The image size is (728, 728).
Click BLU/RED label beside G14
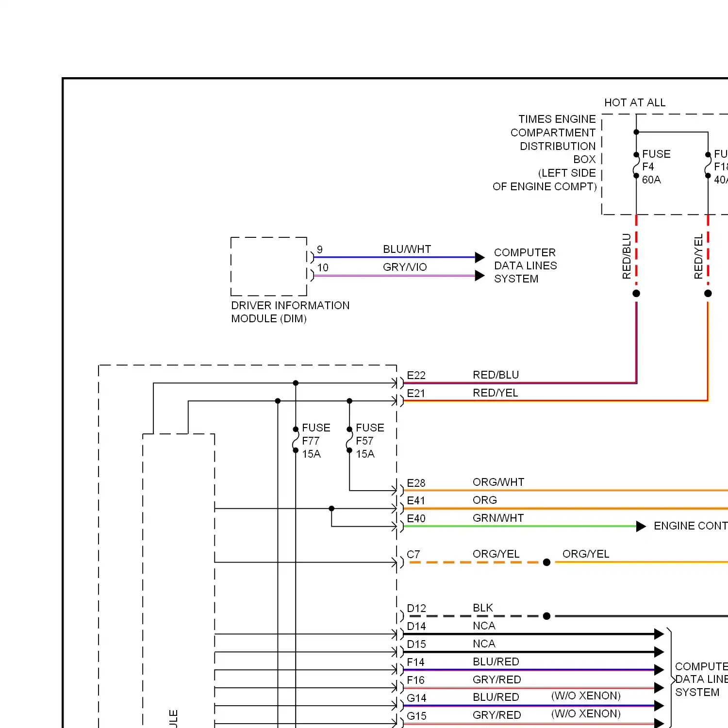click(x=496, y=697)
